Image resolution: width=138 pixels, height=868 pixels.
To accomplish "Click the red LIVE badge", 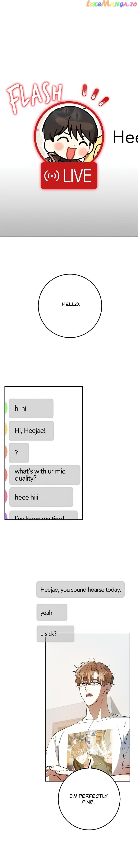I will click(x=69, y=176).
